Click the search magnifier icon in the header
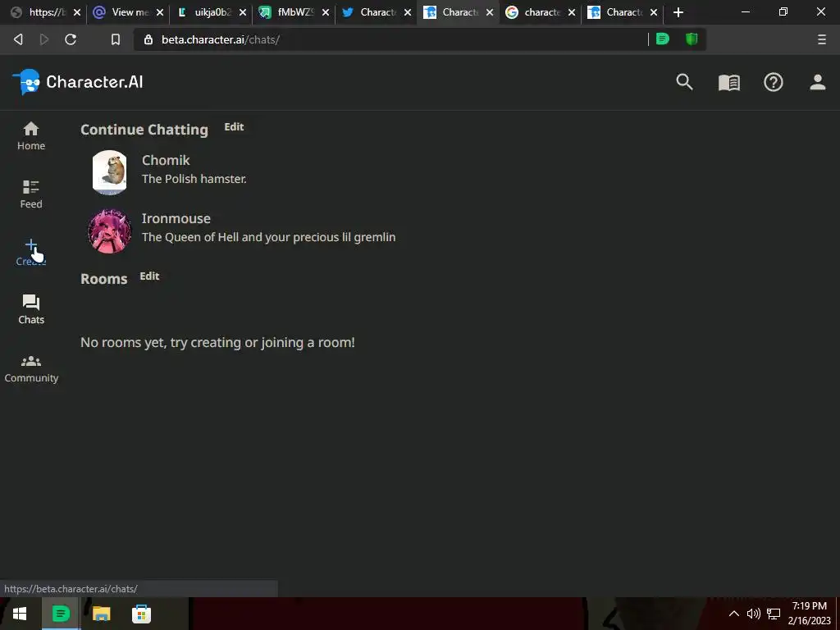840x630 pixels. coord(684,82)
